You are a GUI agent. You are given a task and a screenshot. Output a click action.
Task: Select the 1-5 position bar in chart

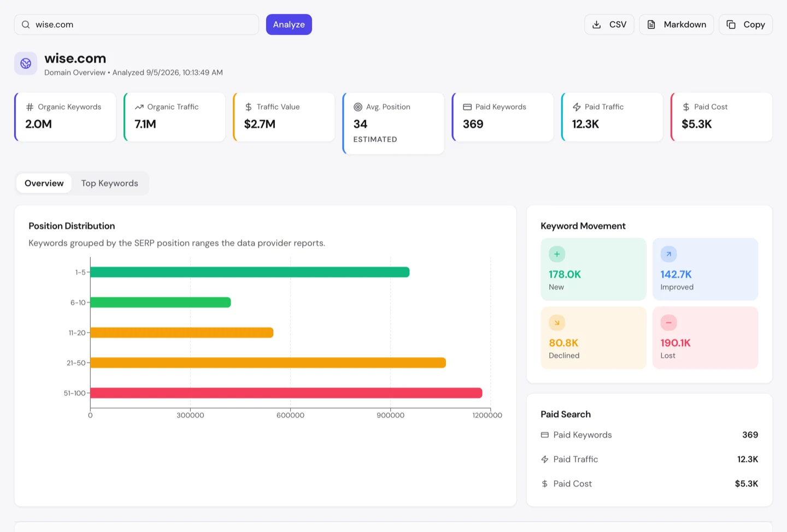coord(250,272)
